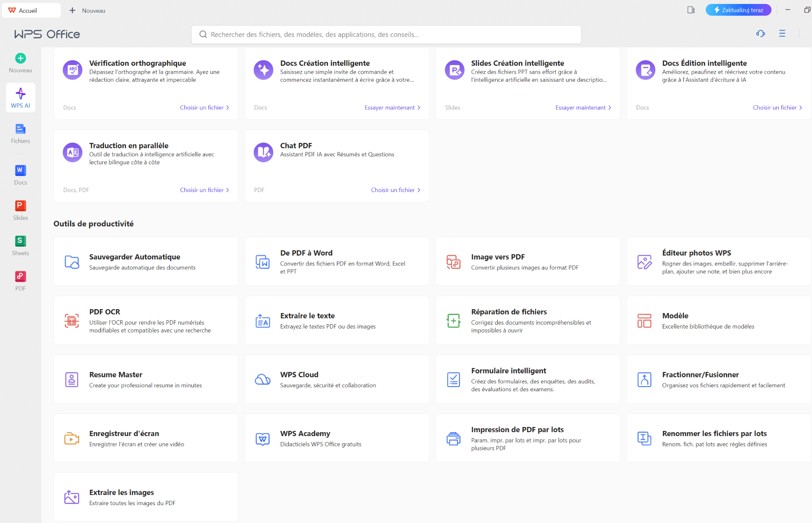Switch to the Accueil tab
This screenshot has height=523, width=812.
point(31,10)
